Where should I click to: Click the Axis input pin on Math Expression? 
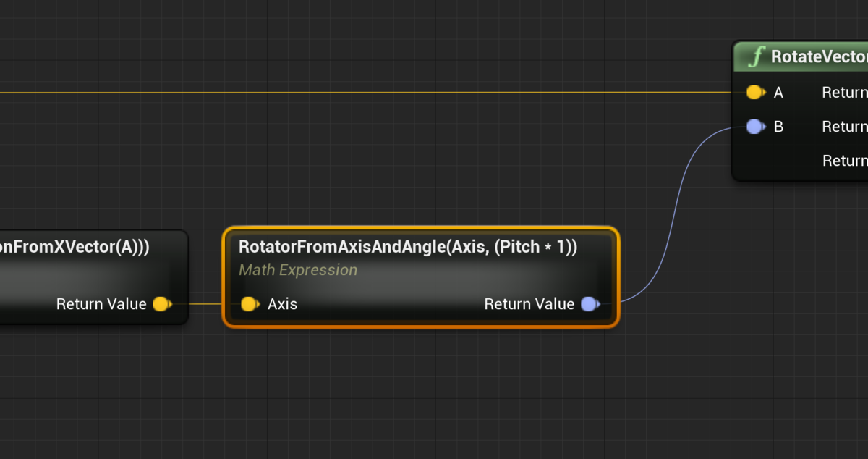click(250, 304)
